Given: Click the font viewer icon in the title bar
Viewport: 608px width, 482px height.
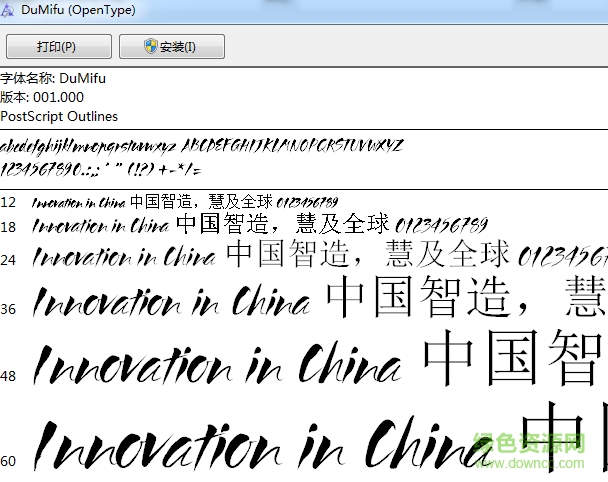Looking at the screenshot, I should pos(7,10).
